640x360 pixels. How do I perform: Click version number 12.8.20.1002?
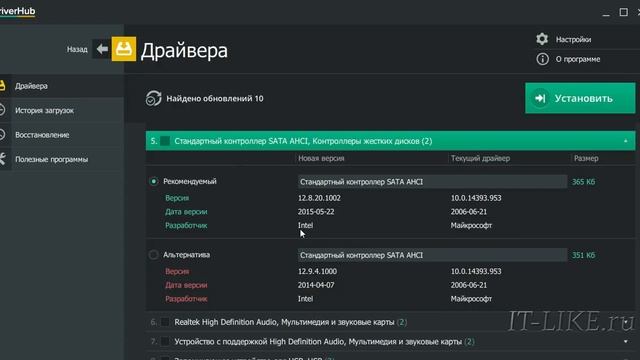pyautogui.click(x=319, y=198)
